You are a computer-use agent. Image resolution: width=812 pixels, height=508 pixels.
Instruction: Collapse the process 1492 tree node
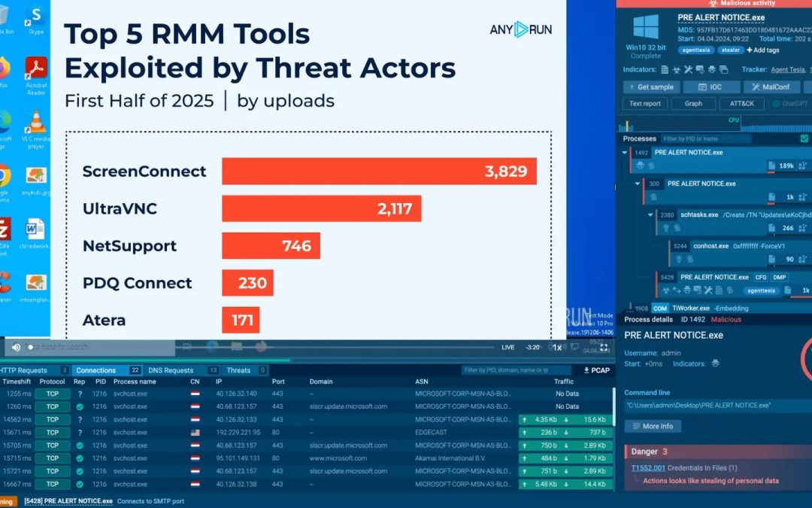pyautogui.click(x=625, y=152)
